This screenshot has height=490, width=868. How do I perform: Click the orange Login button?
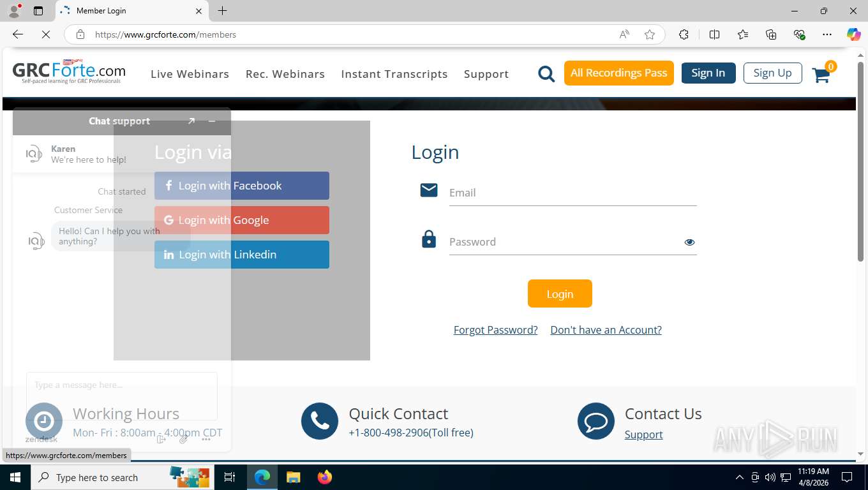tap(560, 293)
